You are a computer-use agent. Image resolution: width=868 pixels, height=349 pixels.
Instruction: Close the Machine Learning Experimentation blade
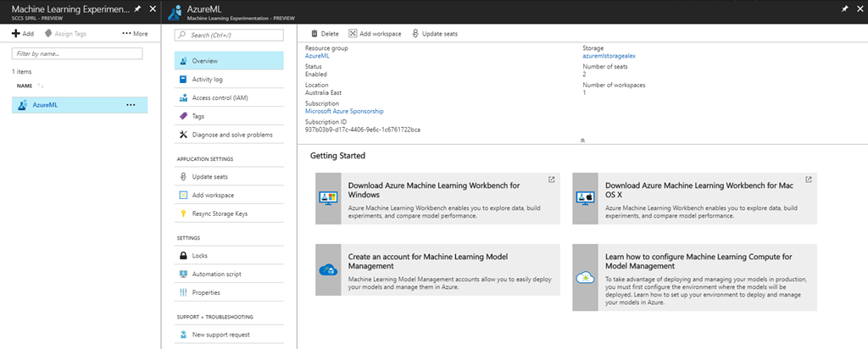(x=153, y=9)
